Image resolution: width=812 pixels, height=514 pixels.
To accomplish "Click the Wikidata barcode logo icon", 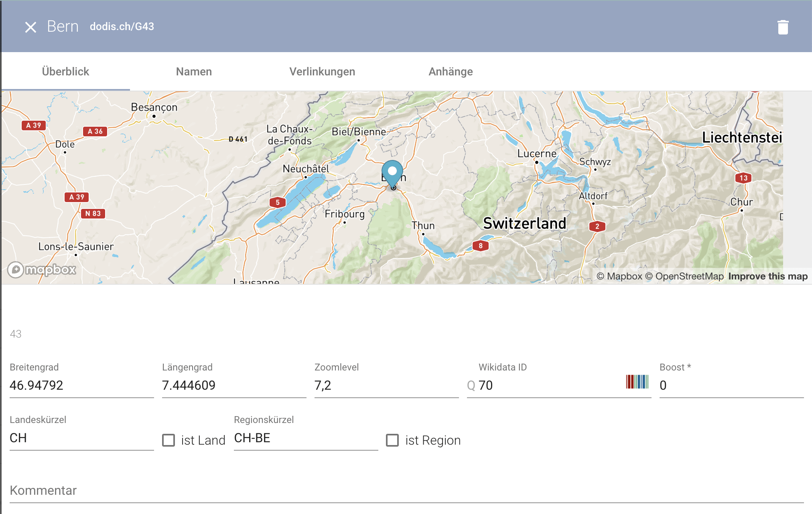I will click(x=637, y=382).
